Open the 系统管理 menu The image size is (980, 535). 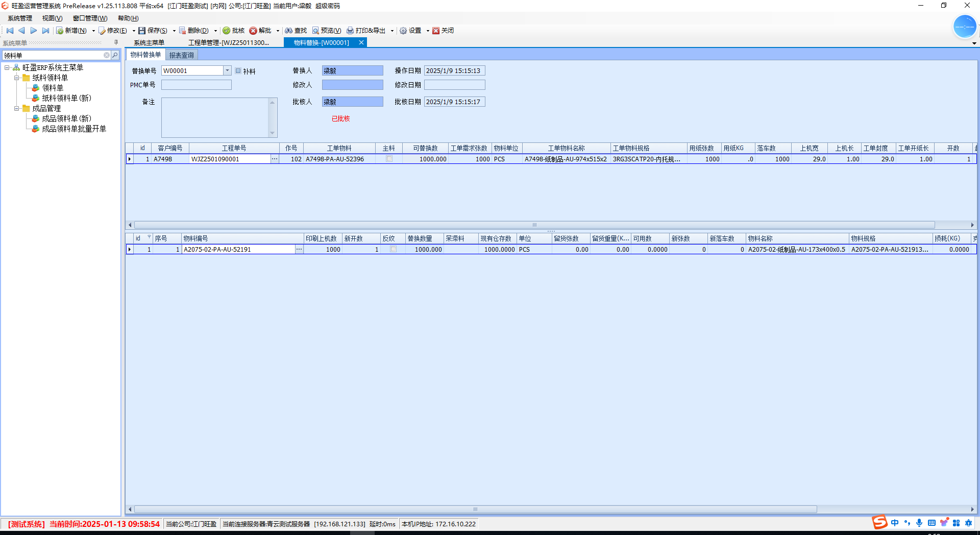pyautogui.click(x=20, y=18)
